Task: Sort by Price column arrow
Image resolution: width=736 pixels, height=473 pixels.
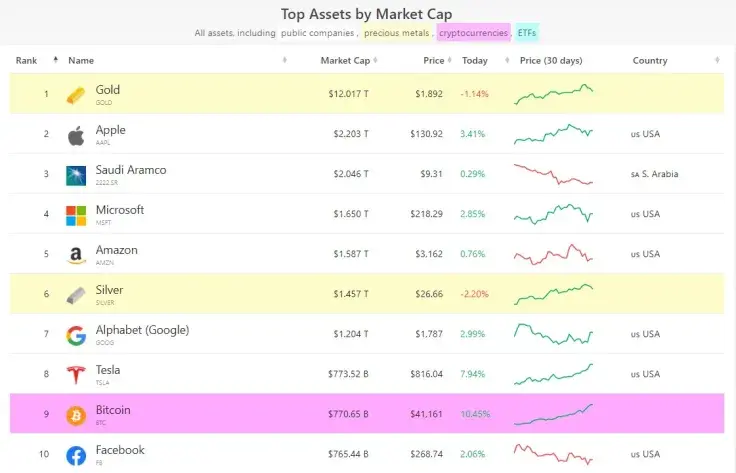Action: coord(449,60)
